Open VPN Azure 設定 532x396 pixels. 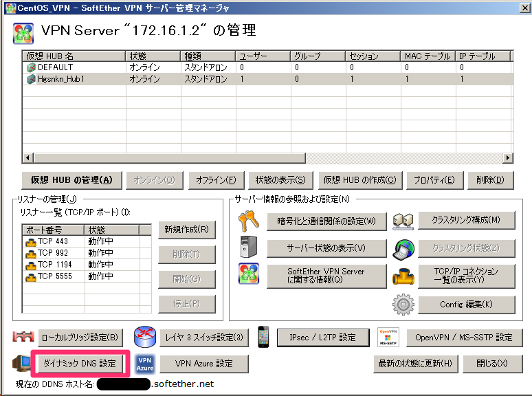[x=204, y=364]
